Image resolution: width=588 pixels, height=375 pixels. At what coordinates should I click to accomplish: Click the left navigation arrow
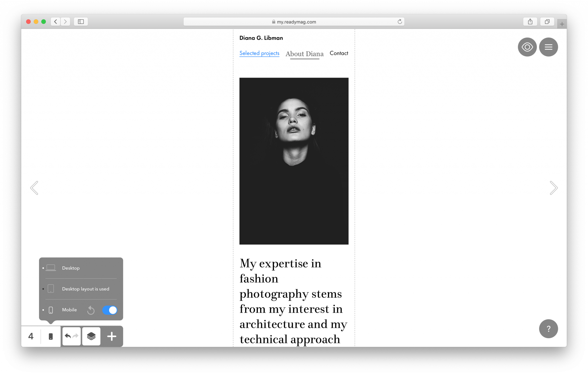(x=34, y=187)
